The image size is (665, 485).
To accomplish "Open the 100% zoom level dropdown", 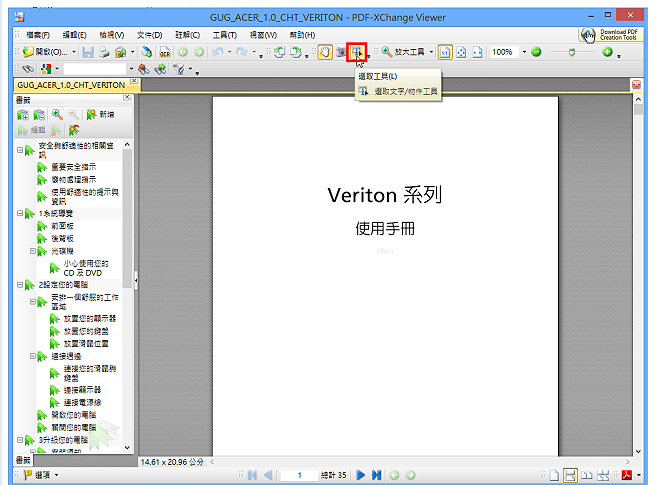I will click(524, 52).
